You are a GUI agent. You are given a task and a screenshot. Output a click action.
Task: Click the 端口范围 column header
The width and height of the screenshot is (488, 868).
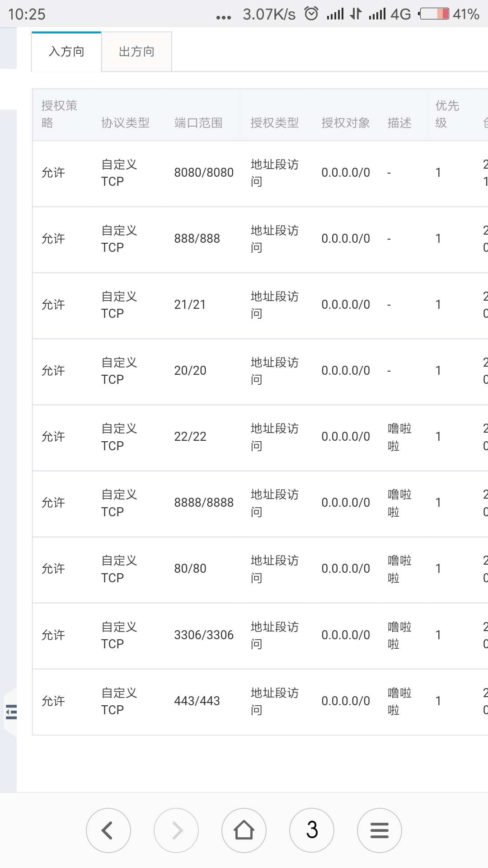coord(198,123)
